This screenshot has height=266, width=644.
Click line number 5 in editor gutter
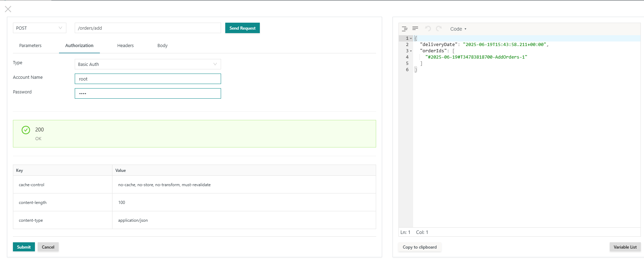(x=407, y=63)
